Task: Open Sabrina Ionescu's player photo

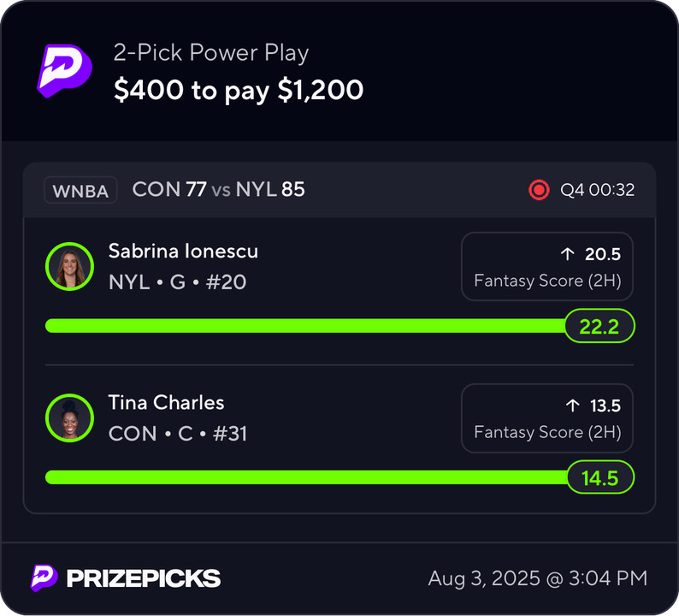Action: coord(70,266)
